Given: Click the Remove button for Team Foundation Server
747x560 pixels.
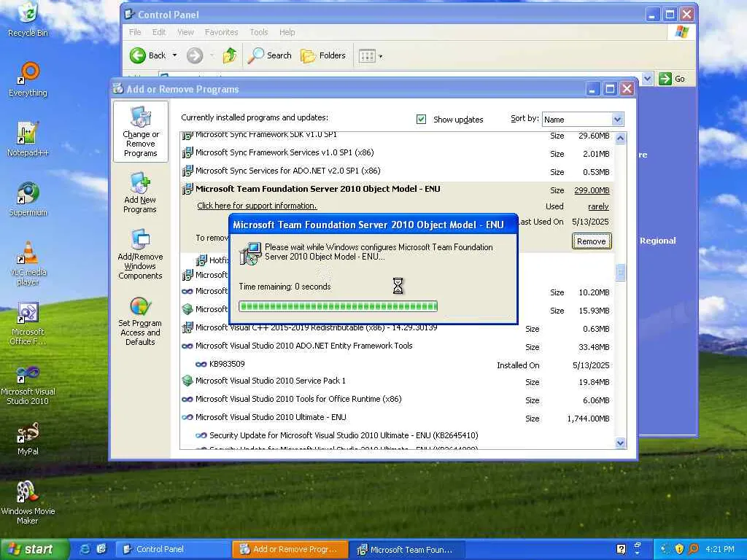Looking at the screenshot, I should pyautogui.click(x=591, y=241).
